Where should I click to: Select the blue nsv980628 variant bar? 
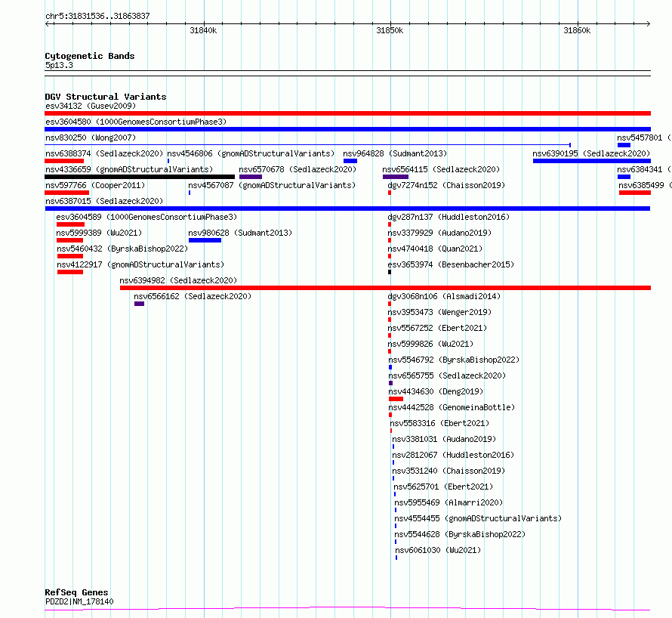(205, 240)
